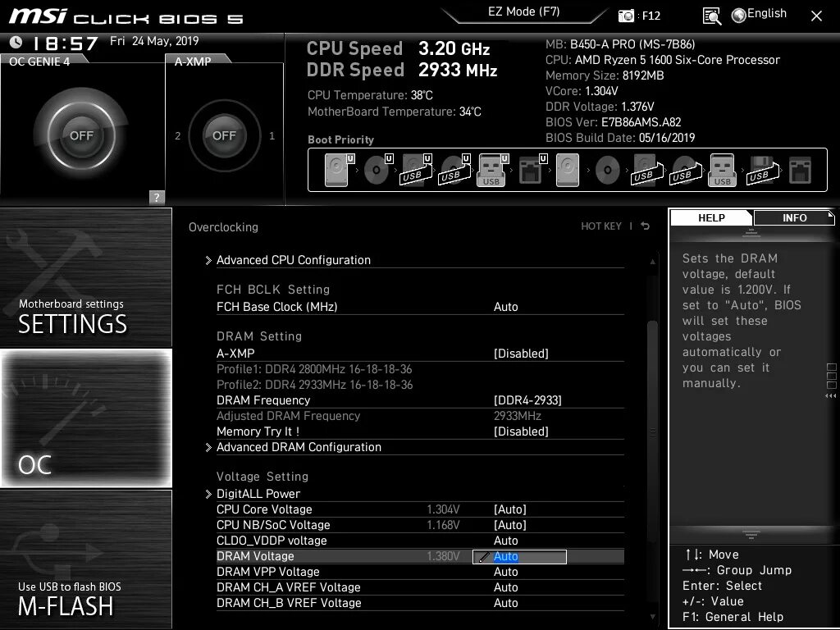
Task: Switch to the HELP tab
Action: pos(711,217)
